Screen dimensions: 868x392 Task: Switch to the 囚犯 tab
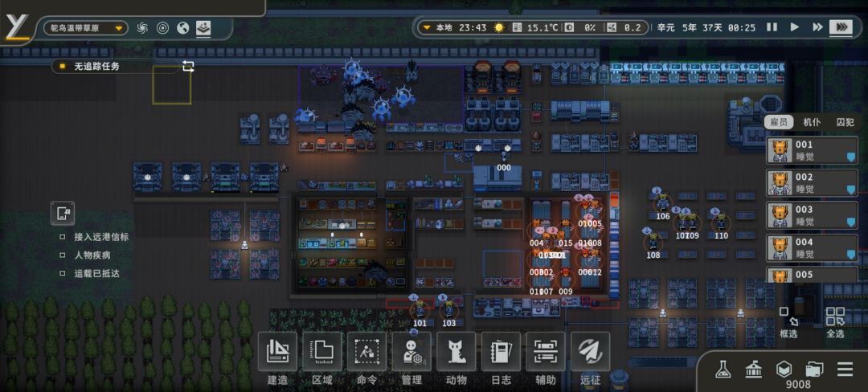tap(845, 123)
